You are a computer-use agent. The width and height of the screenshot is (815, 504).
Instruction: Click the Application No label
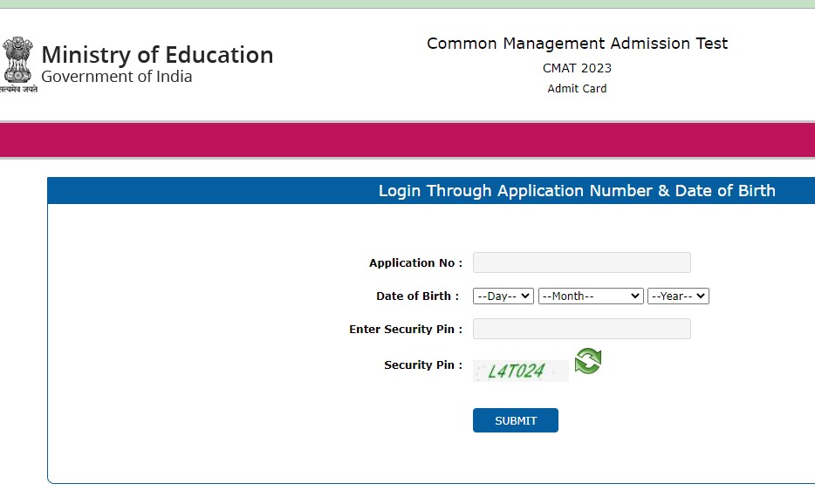pyautogui.click(x=415, y=263)
